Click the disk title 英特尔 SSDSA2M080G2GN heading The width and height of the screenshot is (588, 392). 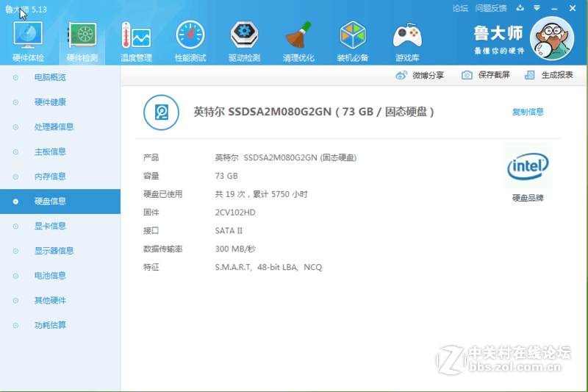click(x=314, y=112)
